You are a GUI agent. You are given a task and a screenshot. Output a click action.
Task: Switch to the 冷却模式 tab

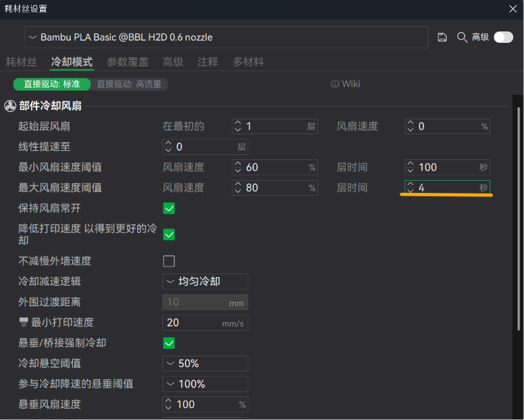click(x=72, y=61)
